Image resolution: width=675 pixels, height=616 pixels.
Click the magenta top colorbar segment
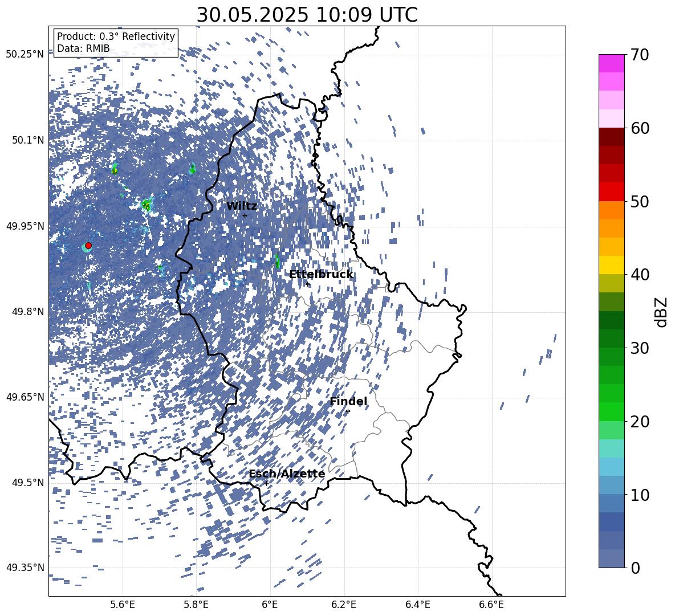click(x=611, y=63)
